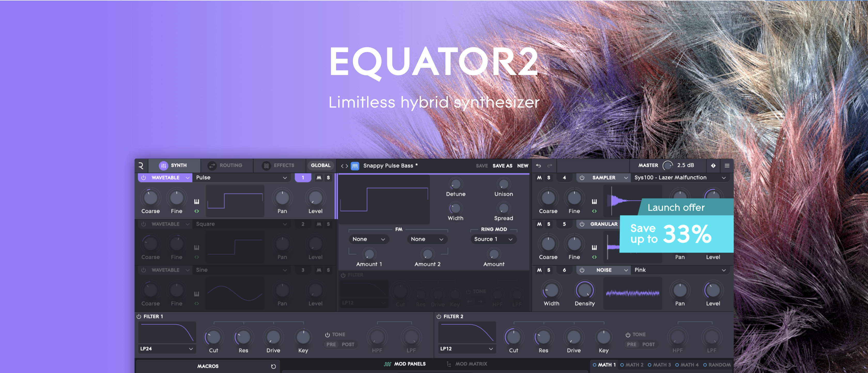The width and height of the screenshot is (868, 373).
Task: Click the Noise Density knob
Action: click(585, 290)
